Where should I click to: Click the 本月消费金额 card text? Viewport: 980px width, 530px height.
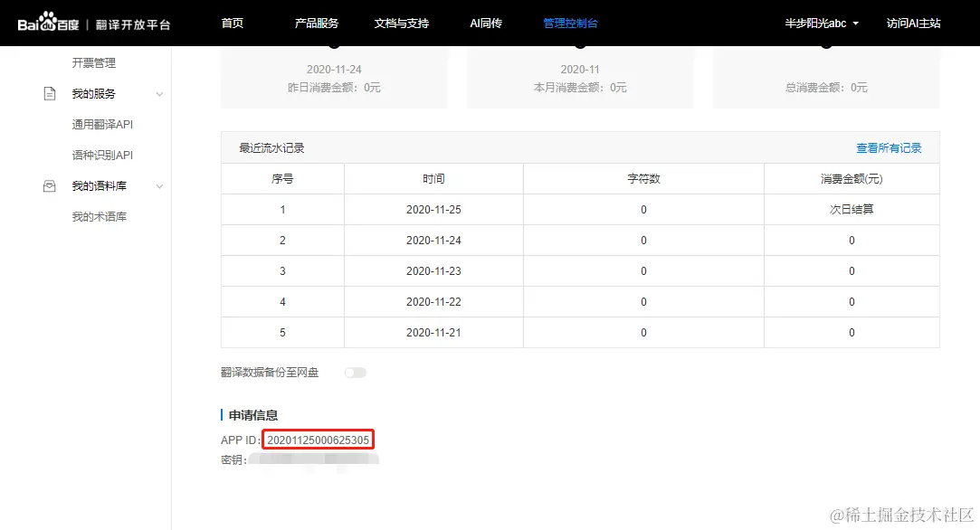click(x=580, y=88)
